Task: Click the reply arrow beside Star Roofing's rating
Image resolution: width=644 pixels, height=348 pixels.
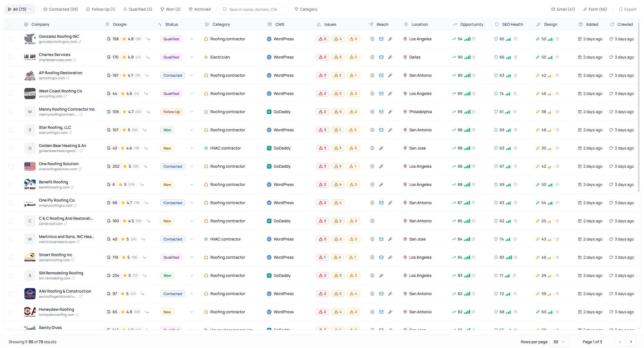Action: coord(145,130)
